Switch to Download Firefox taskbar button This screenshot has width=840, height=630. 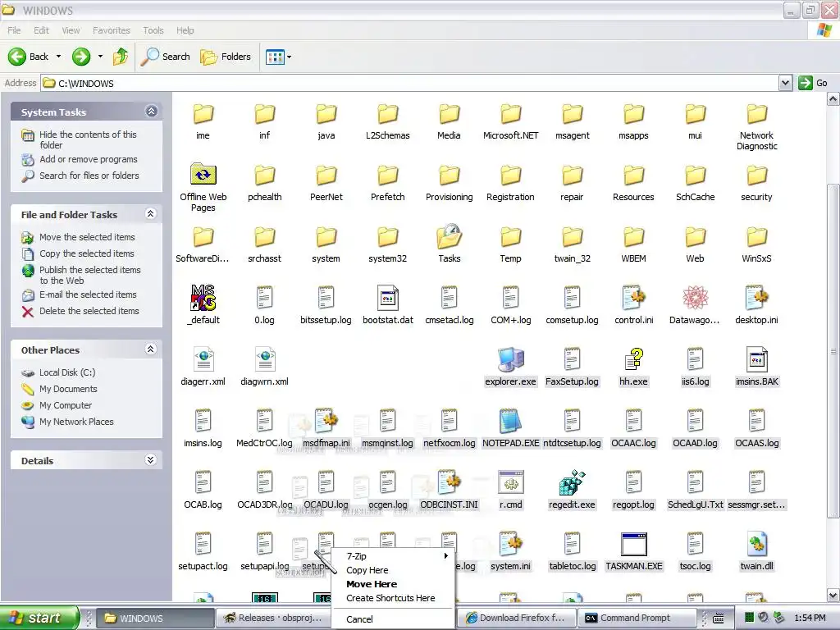(x=516, y=618)
